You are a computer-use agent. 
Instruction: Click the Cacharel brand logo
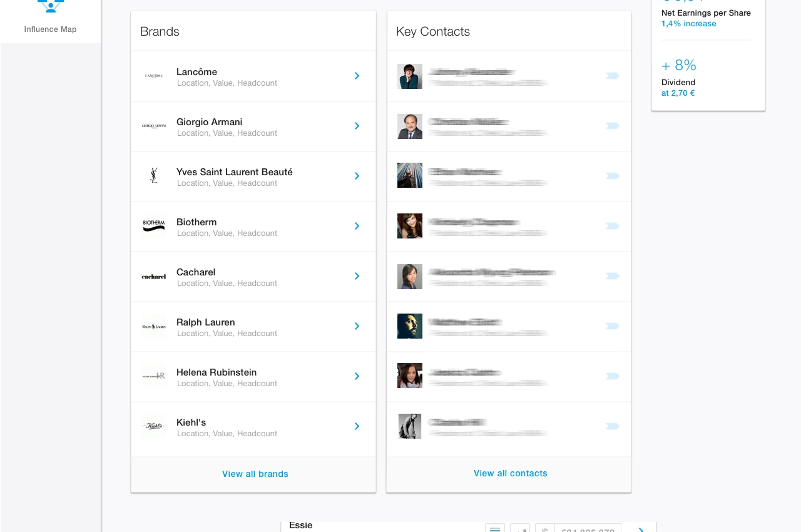tap(154, 276)
